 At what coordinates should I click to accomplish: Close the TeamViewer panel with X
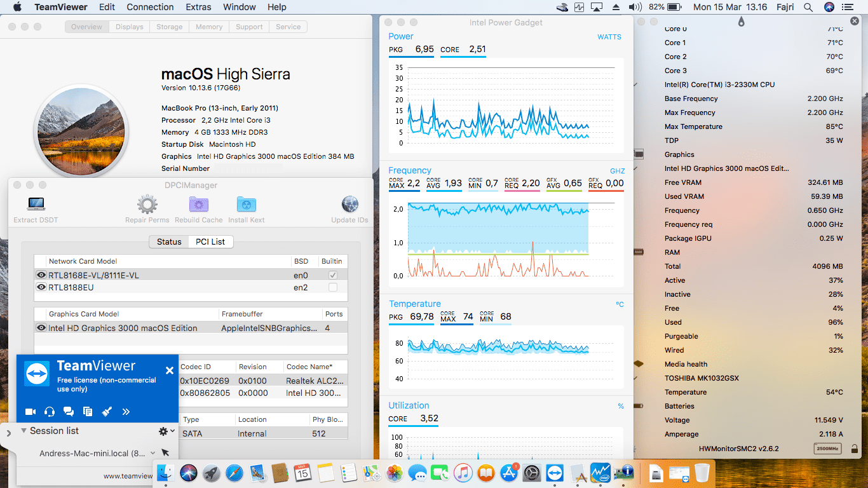tap(169, 370)
